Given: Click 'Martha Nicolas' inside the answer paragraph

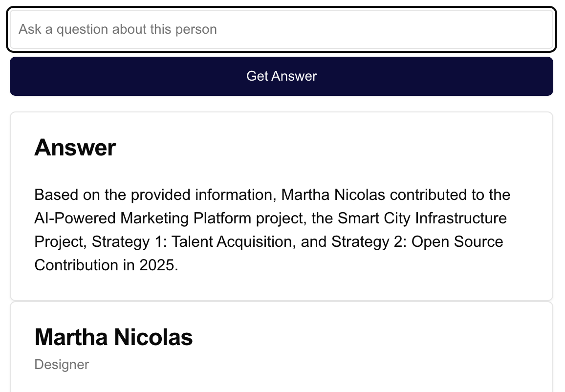Looking at the screenshot, I should pyautogui.click(x=333, y=195).
